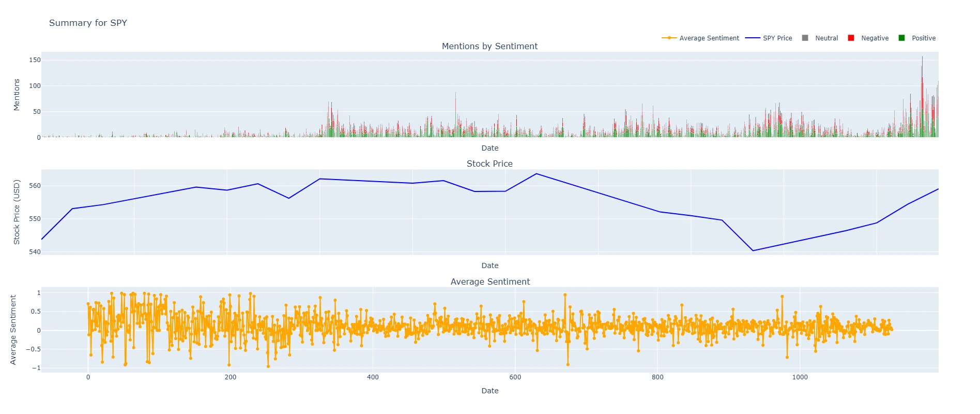The height and width of the screenshot is (414, 980).
Task: Toggle the SPY Price legend entry
Action: (x=769, y=38)
